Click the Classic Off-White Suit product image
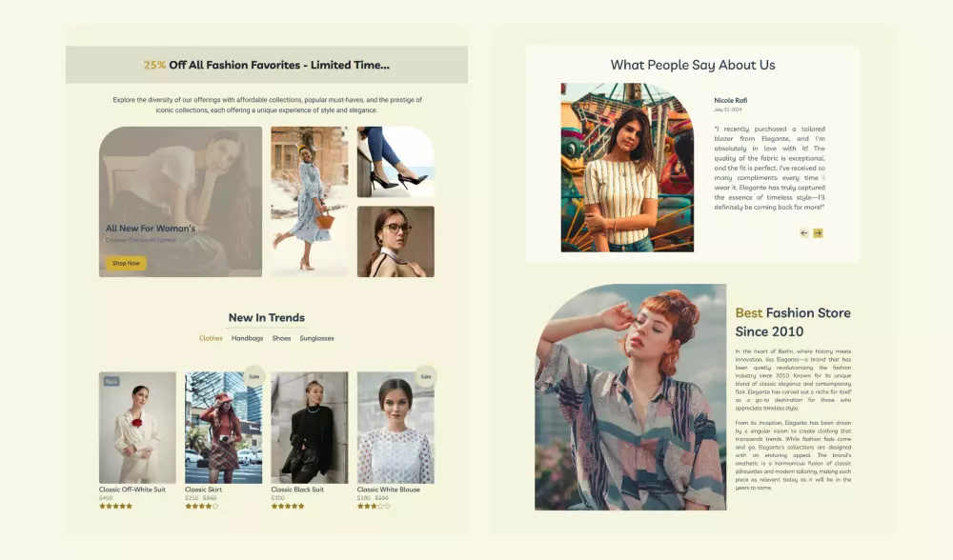Viewport: 953px width, 560px height. tap(137, 428)
